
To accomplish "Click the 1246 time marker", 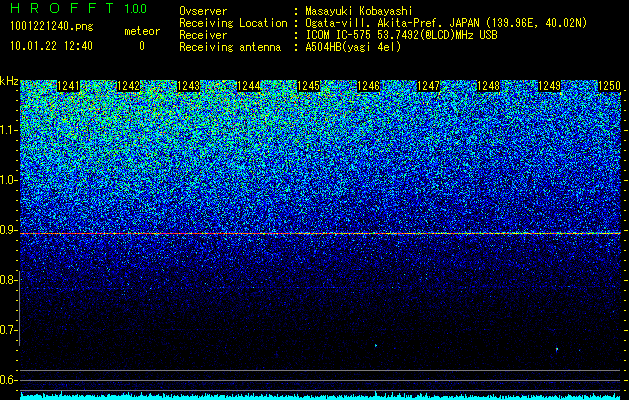I will coord(369,86).
